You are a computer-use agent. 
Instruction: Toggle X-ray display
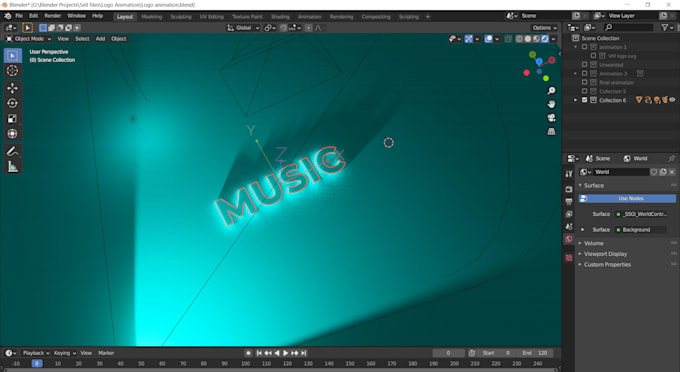click(508, 39)
